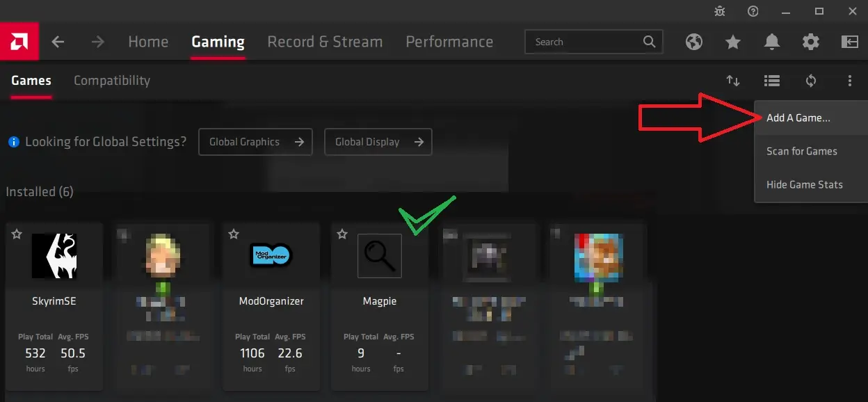Switch to Record & Stream tab
The image size is (868, 402).
click(325, 42)
